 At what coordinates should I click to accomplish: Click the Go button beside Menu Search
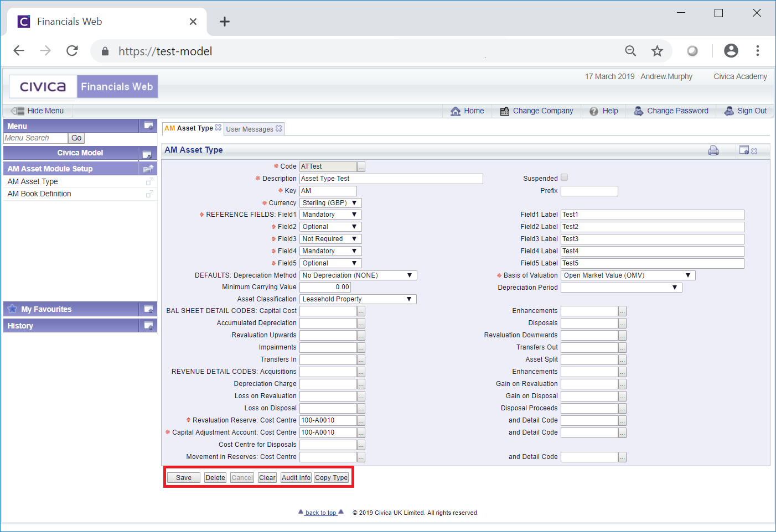pos(76,138)
